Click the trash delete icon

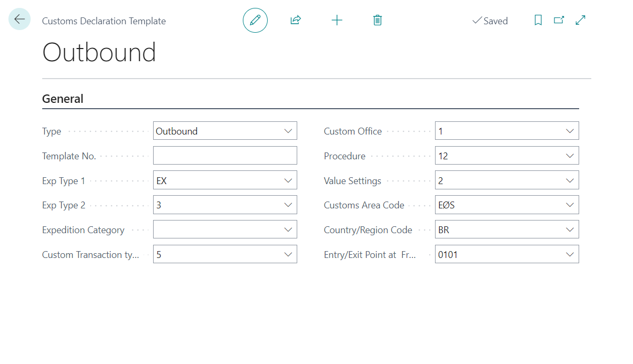[x=377, y=21]
